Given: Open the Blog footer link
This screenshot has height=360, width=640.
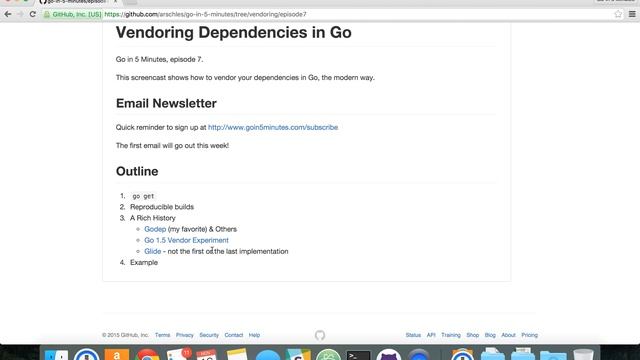Looking at the screenshot, I should pos(490,335).
